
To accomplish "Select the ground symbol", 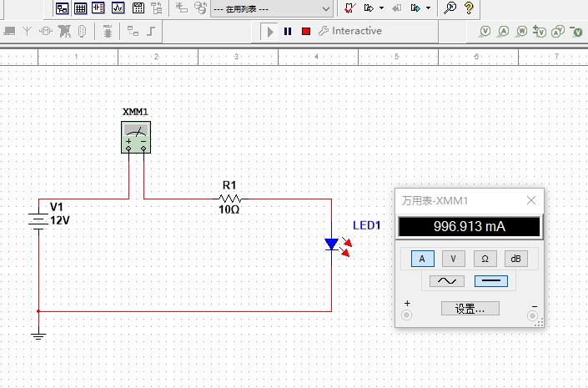I will (x=38, y=335).
